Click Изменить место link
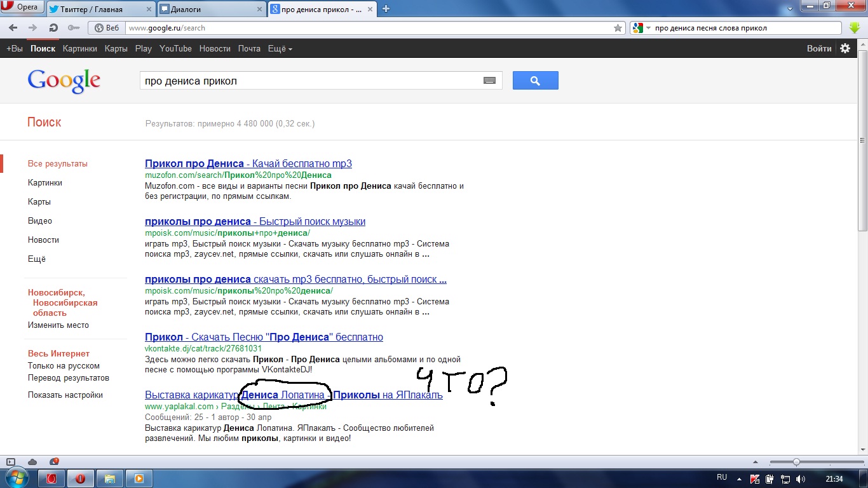Image resolution: width=868 pixels, height=488 pixels. coord(58,325)
